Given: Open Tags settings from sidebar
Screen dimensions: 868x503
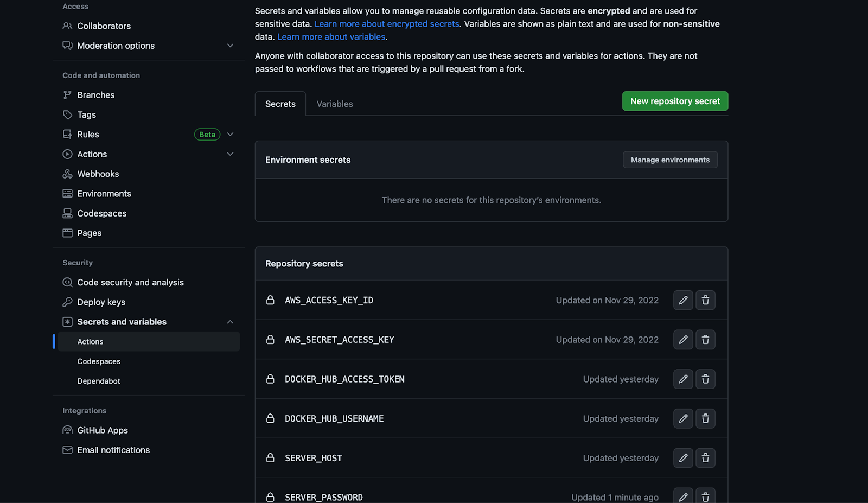Looking at the screenshot, I should (x=86, y=114).
